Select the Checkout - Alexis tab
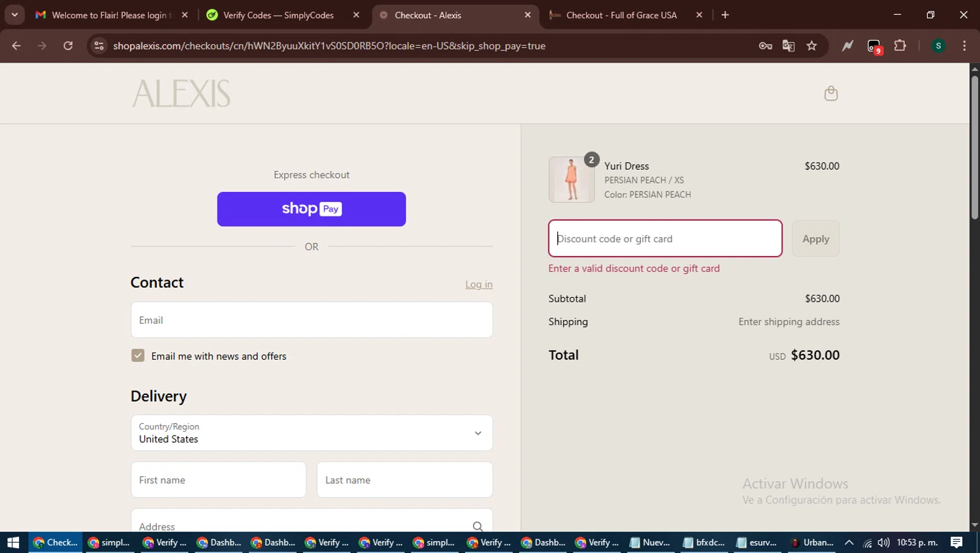 455,15
